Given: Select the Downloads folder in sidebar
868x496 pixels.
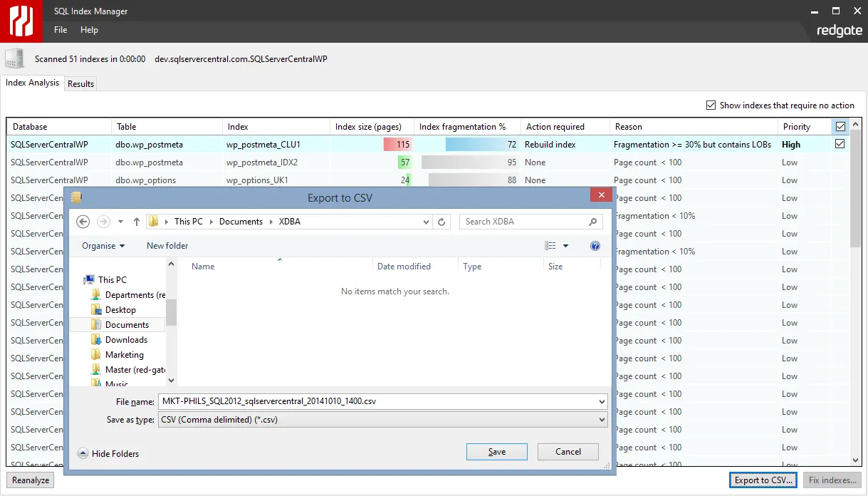Looking at the screenshot, I should pyautogui.click(x=126, y=340).
